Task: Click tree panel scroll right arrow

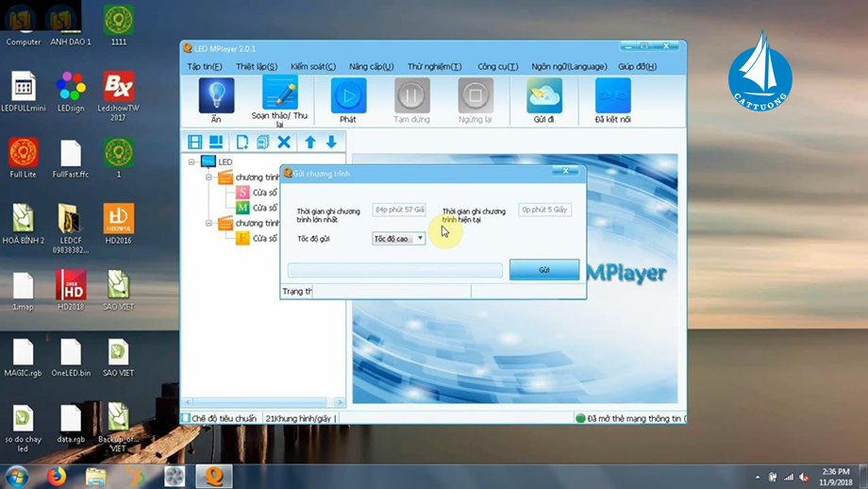Action: point(340,402)
